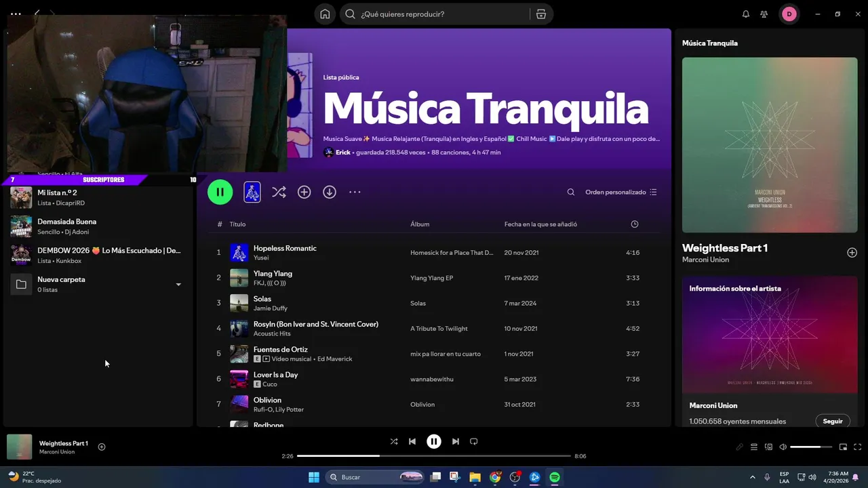Sort by 'Fecha en la que se añadió'
The image size is (868, 488).
pos(540,224)
